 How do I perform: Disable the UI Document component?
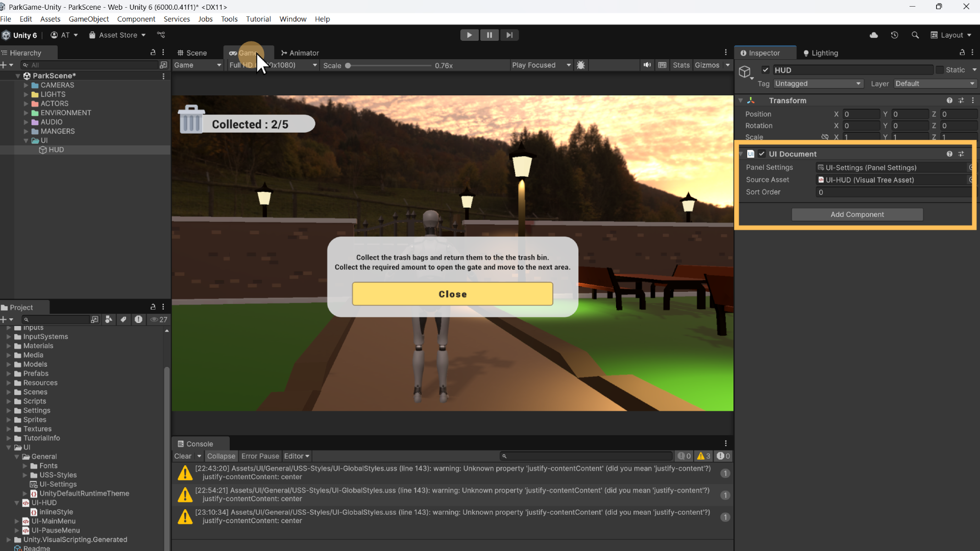(762, 154)
